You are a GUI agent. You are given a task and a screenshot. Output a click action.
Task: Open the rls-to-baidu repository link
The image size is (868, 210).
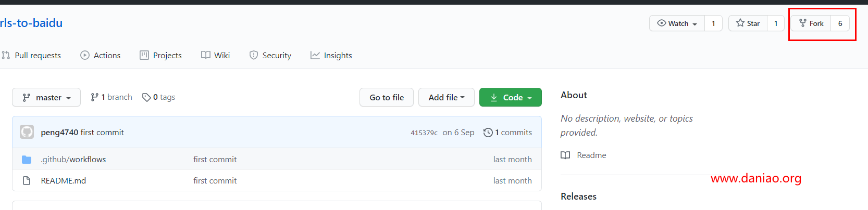pyautogui.click(x=31, y=23)
